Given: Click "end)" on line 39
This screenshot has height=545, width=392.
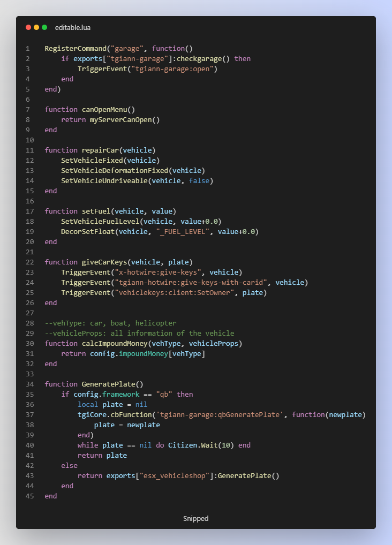Looking at the screenshot, I should (86, 435).
